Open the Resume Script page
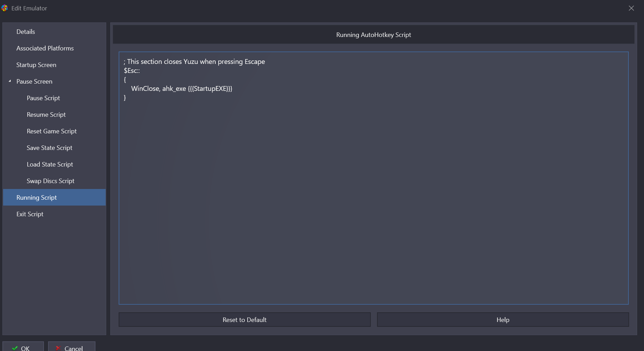This screenshot has height=351, width=644. (54, 115)
